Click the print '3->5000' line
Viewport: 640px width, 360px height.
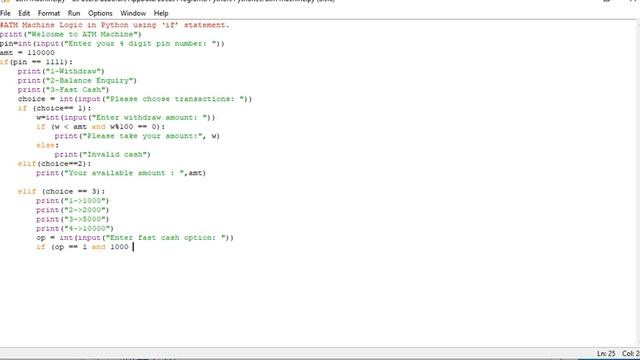pos(73,219)
